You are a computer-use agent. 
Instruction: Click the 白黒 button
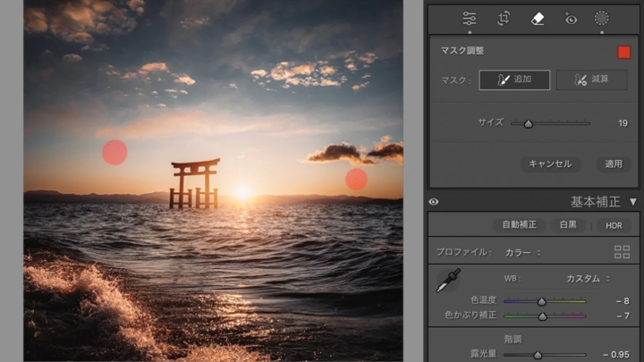coord(568,225)
